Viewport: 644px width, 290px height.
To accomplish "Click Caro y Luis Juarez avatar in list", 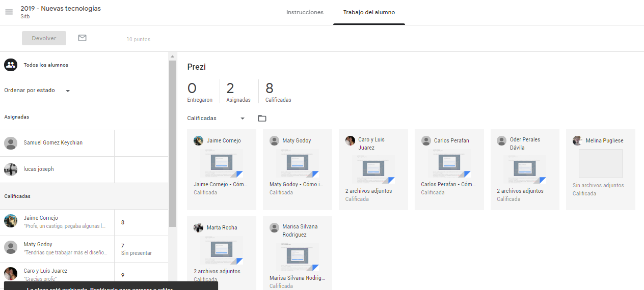I will [x=11, y=274].
